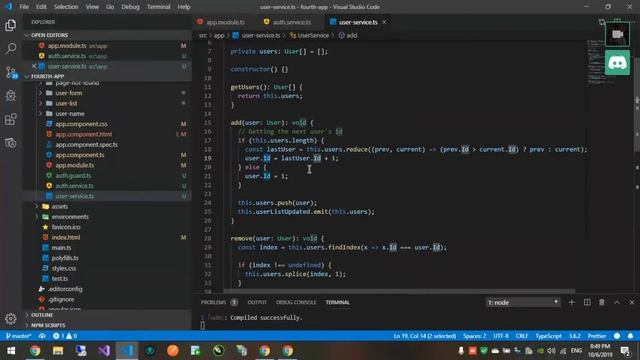This screenshot has height=360, width=640.
Task: Click the errors and warnings status item
Action: 65,336
